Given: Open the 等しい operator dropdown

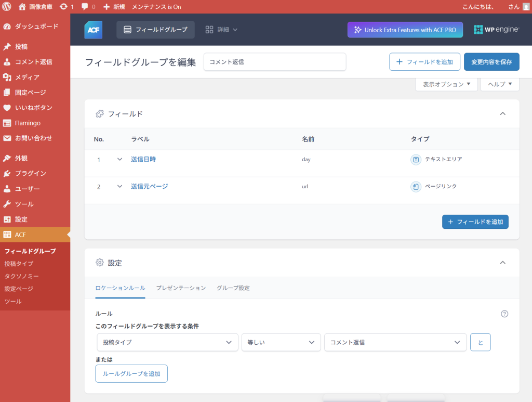Looking at the screenshot, I should 281,342.
